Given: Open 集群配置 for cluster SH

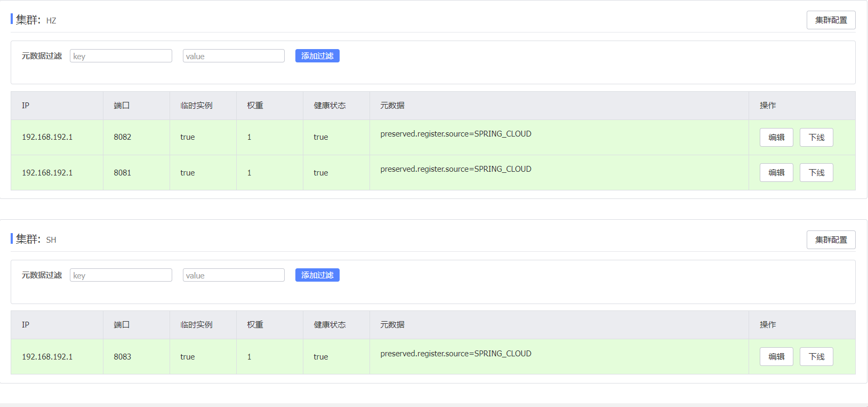Looking at the screenshot, I should pyautogui.click(x=831, y=240).
